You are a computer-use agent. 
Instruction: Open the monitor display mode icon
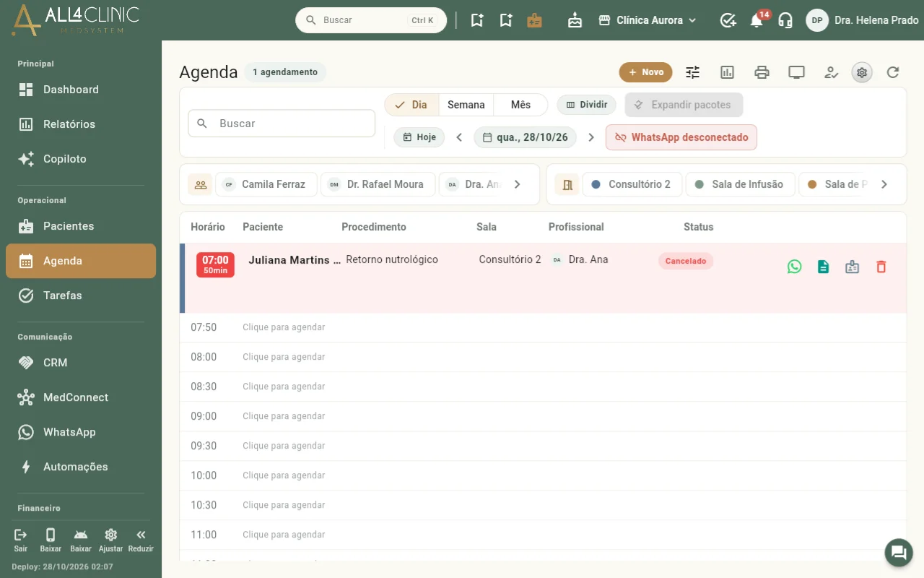point(796,72)
